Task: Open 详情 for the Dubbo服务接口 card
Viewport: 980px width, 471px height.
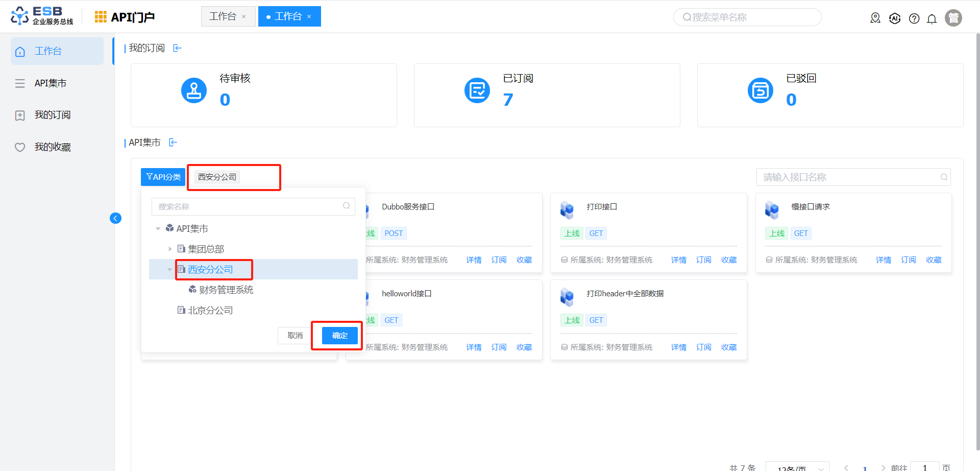Action: click(x=474, y=260)
